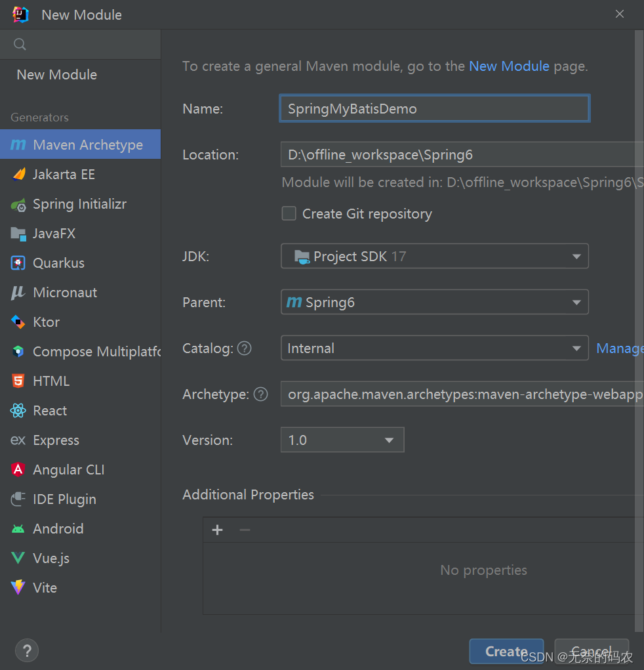Screen dimensions: 644x670
Task: Select Ktor generator label
Action: [47, 322]
